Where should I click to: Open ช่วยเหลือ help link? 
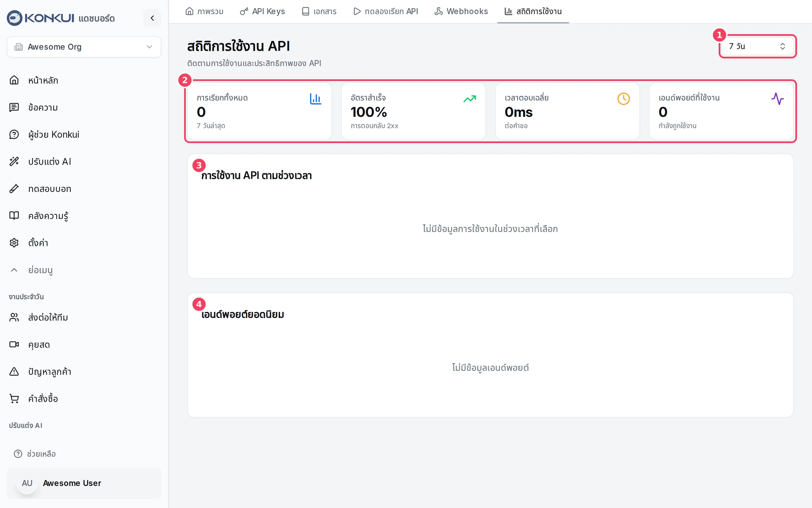[35, 454]
